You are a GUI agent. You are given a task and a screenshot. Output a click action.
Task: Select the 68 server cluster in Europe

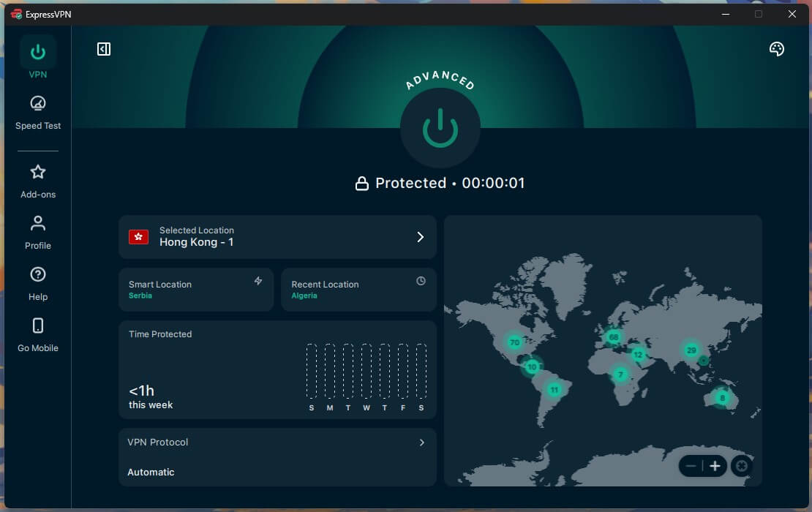614,337
